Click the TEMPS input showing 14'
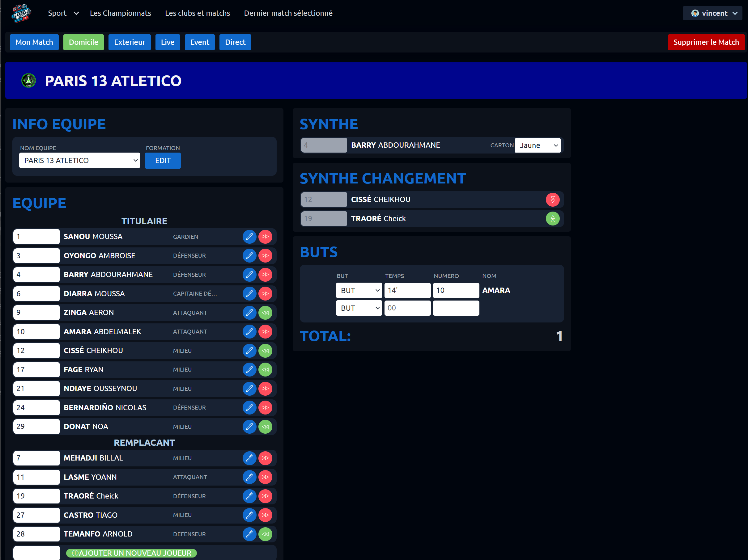The image size is (748, 560). 407,290
